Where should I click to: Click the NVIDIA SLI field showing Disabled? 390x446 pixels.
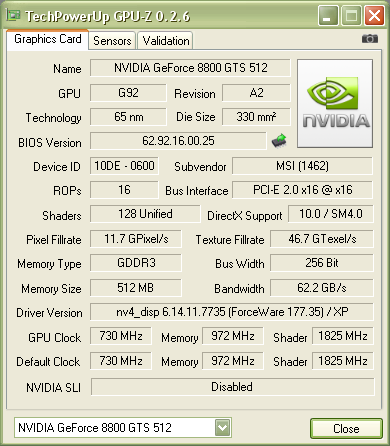coord(232,387)
